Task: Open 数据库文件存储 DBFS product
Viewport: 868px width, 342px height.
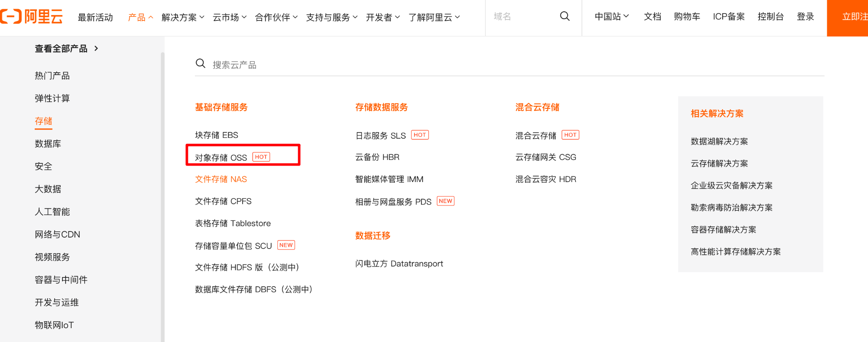Action: pos(254,289)
